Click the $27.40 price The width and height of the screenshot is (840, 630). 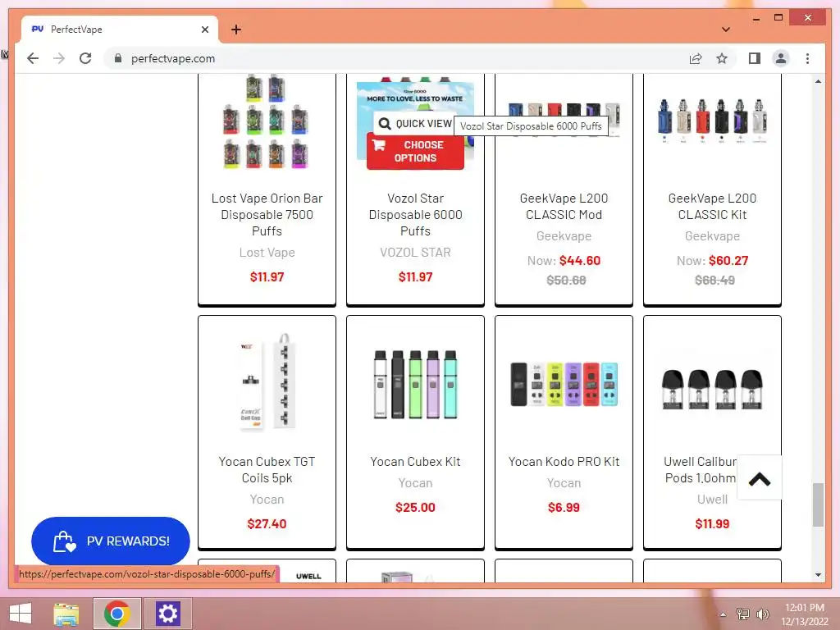267,524
